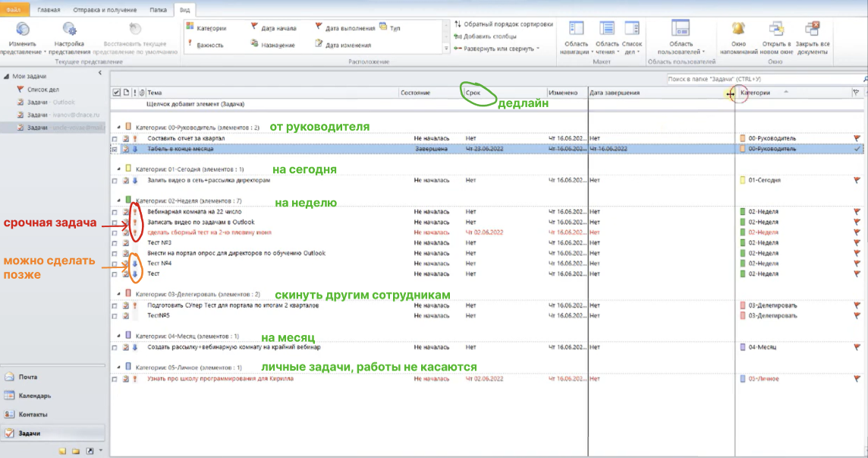
Task: Click the Change View (Изменить представление) icon
Action: pyautogui.click(x=23, y=29)
